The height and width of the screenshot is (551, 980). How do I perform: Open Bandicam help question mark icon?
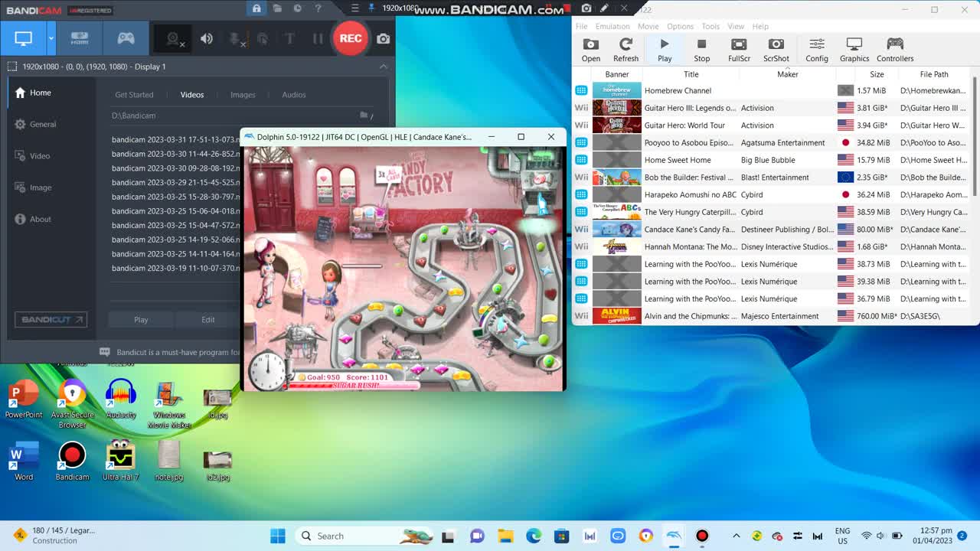318,8
